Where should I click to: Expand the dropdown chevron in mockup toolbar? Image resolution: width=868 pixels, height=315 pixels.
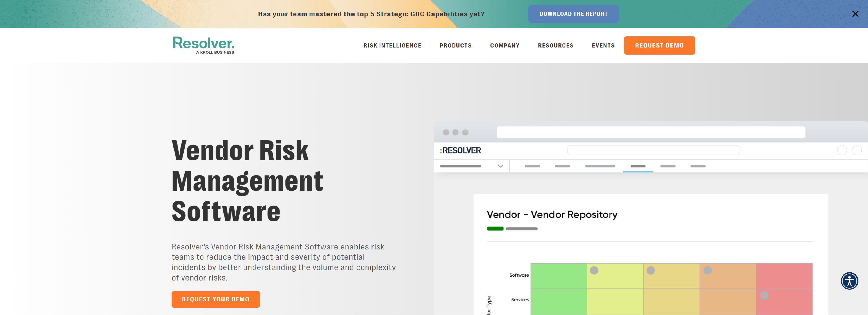point(500,166)
